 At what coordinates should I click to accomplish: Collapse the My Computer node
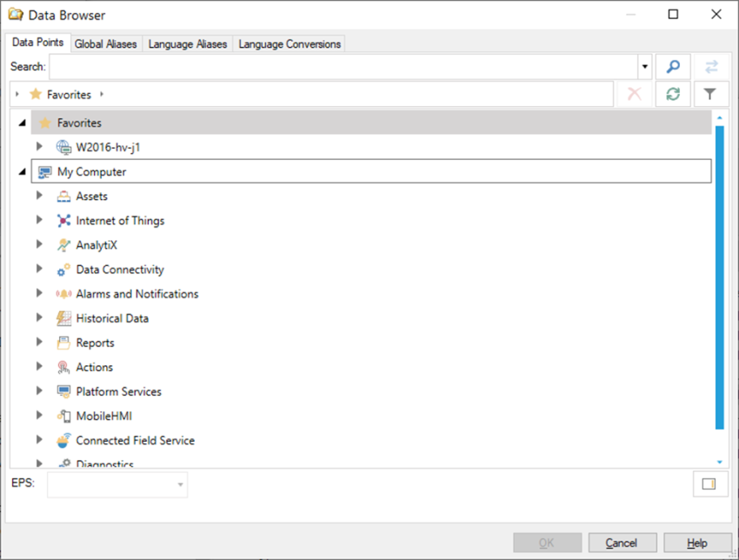(x=22, y=172)
